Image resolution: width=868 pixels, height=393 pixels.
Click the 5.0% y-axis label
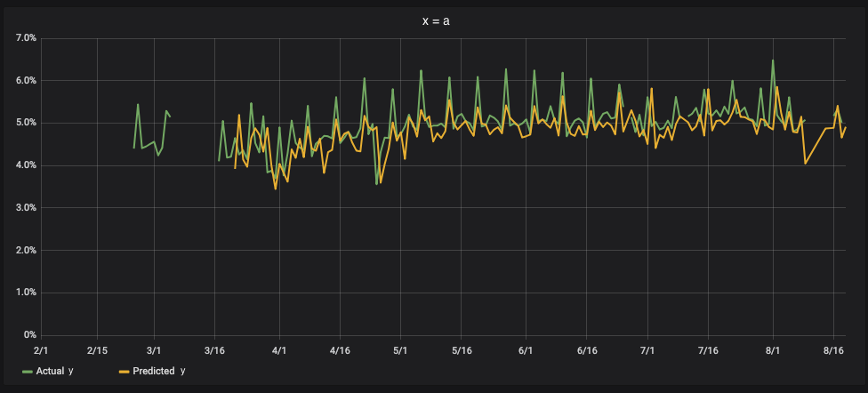pos(27,123)
